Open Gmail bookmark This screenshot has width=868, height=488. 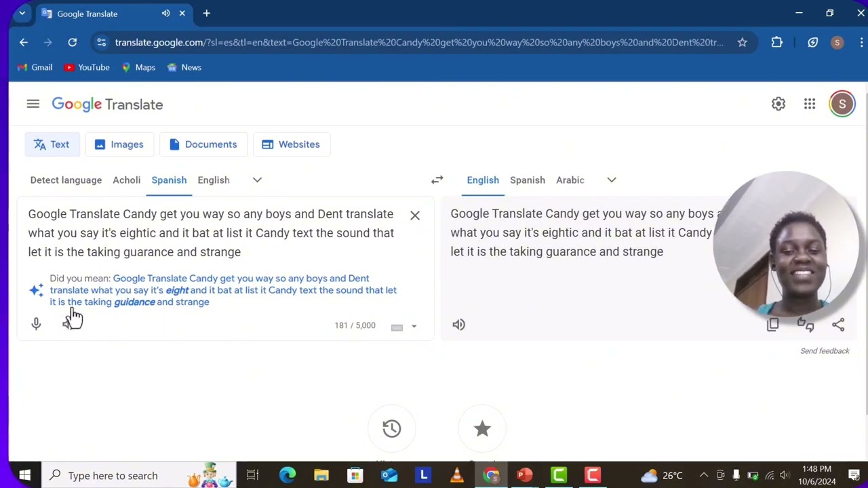[x=35, y=67]
